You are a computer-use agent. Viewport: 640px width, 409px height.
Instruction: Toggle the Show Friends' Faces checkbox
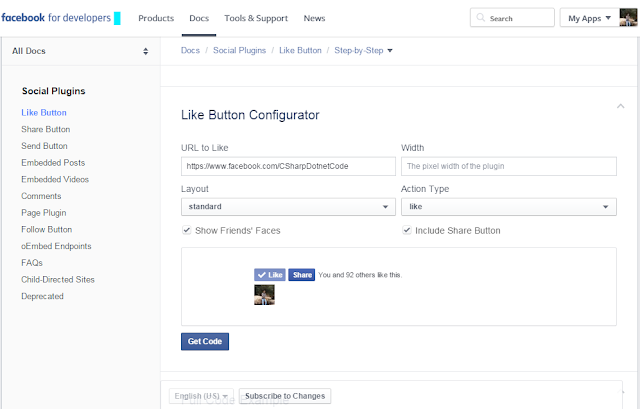click(187, 230)
